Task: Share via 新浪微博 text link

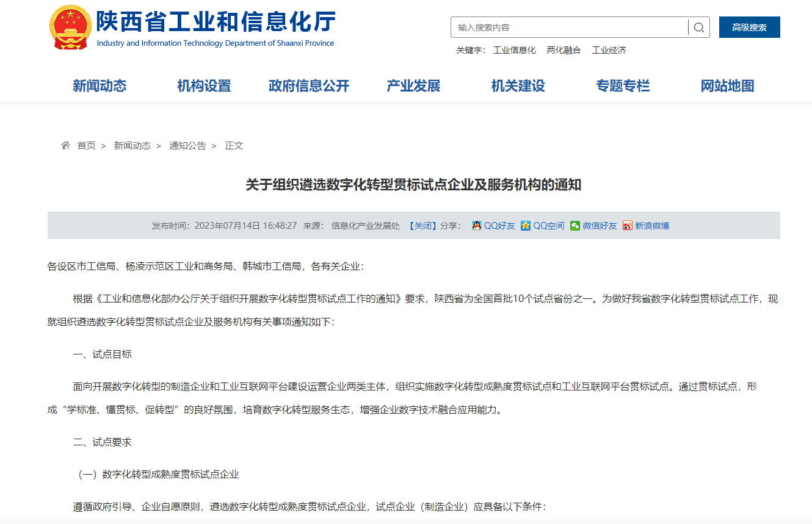Action: pyautogui.click(x=652, y=226)
